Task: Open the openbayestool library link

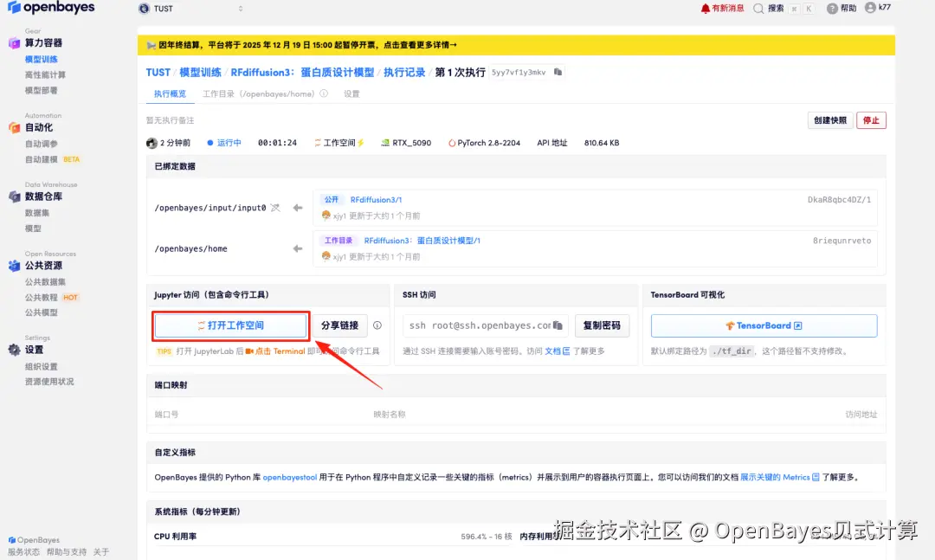Action: [290, 477]
